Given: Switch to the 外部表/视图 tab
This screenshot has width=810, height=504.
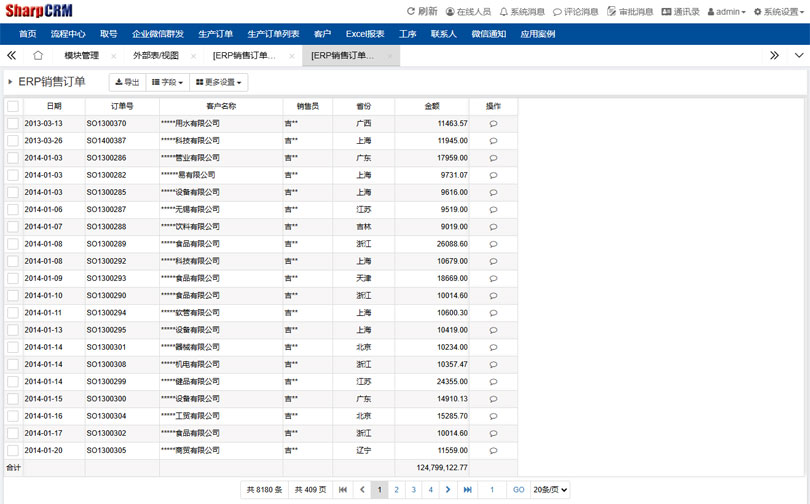Looking at the screenshot, I should coord(156,55).
